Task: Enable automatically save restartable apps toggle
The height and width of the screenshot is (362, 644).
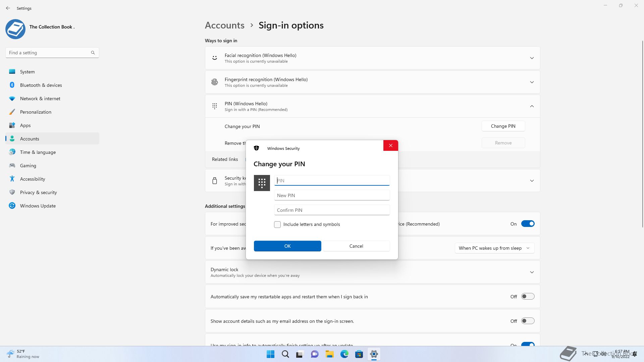Action: pos(528,296)
